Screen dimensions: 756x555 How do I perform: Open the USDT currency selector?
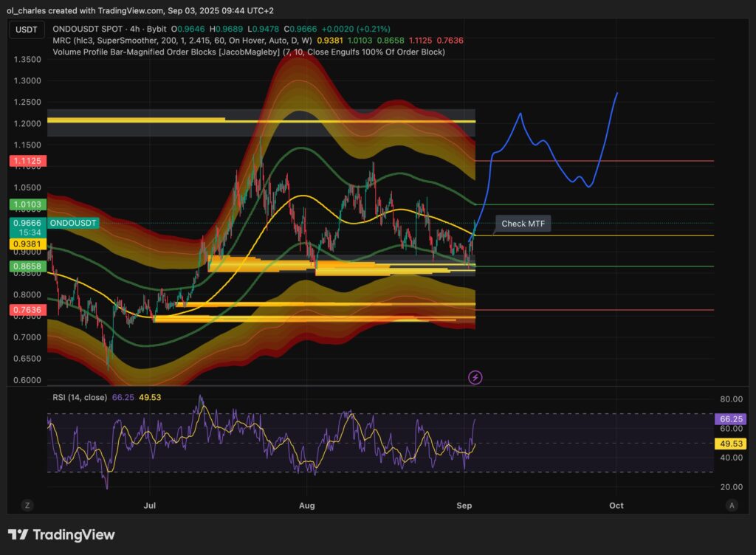27,30
